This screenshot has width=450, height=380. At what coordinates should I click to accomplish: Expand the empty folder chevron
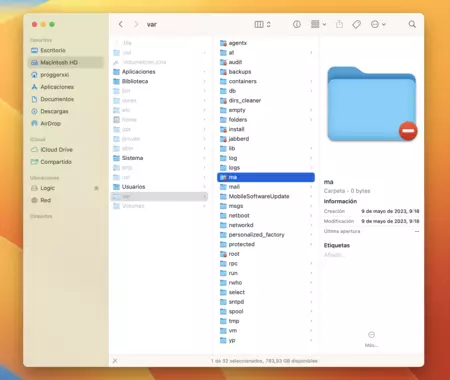tap(311, 110)
